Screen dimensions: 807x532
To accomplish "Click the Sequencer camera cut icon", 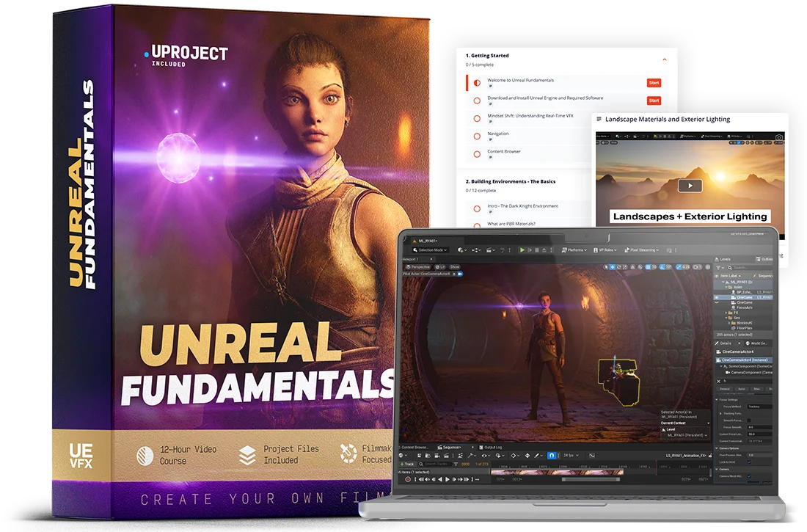I will [437, 455].
